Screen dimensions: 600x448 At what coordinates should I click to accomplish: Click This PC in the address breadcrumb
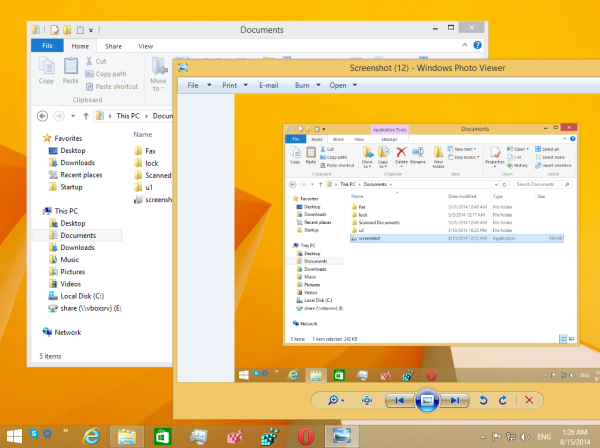pyautogui.click(x=128, y=116)
